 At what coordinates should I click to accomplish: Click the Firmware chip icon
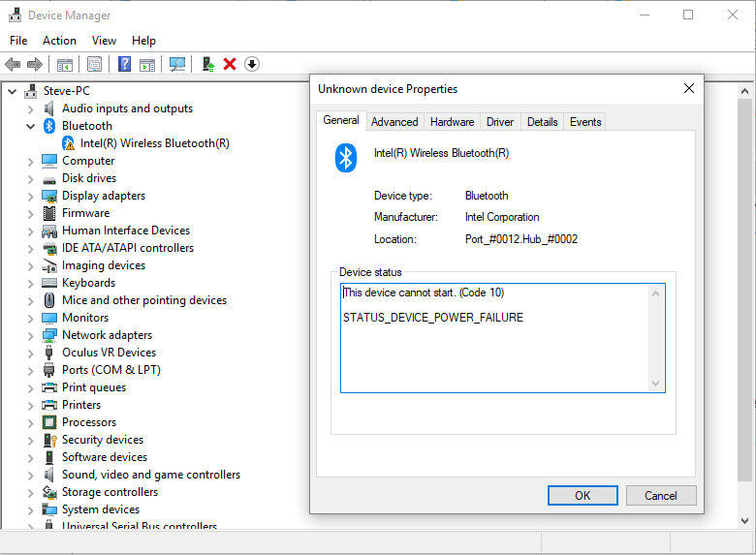point(49,213)
